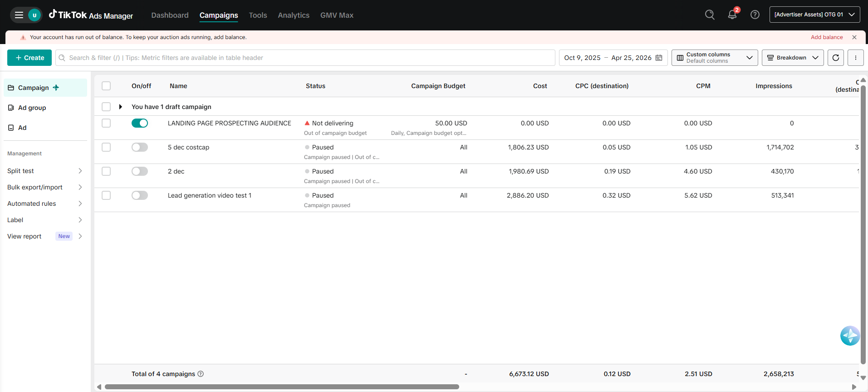
Task: Turn on Lead generation video test 1 toggle
Action: pyautogui.click(x=140, y=195)
